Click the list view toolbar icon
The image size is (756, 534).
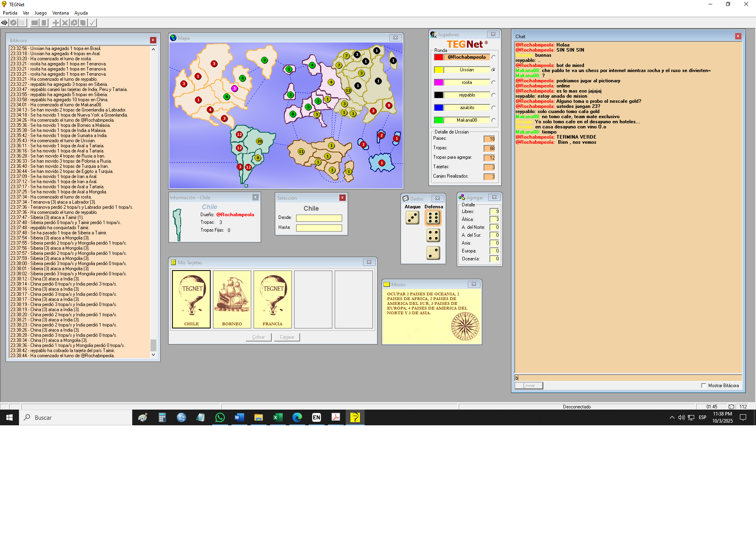click(22, 23)
